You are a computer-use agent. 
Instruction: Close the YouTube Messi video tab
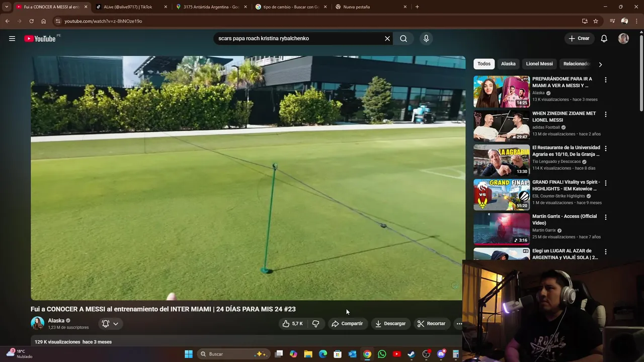click(86, 7)
